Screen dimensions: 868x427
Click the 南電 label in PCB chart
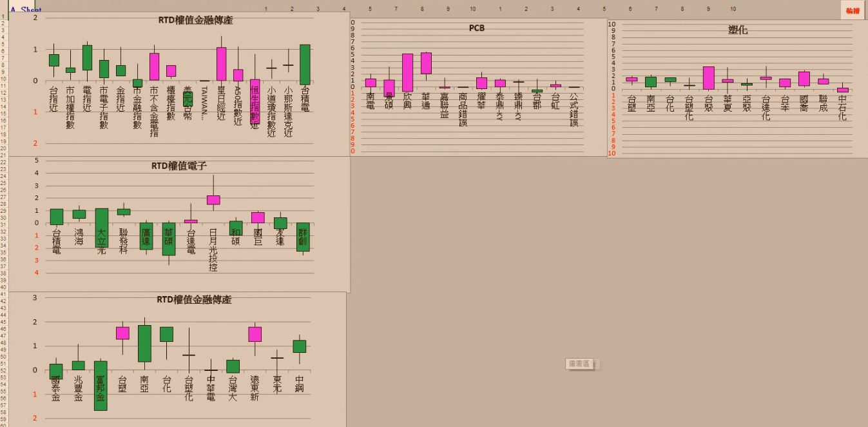click(371, 101)
